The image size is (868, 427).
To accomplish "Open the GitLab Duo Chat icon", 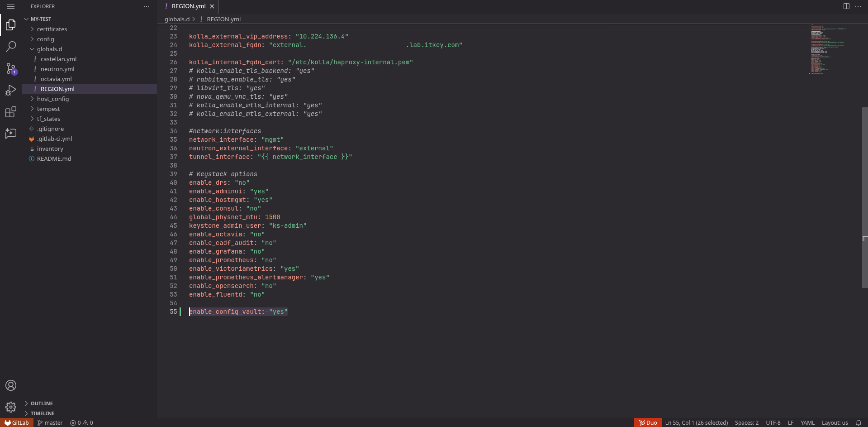I will tap(11, 134).
